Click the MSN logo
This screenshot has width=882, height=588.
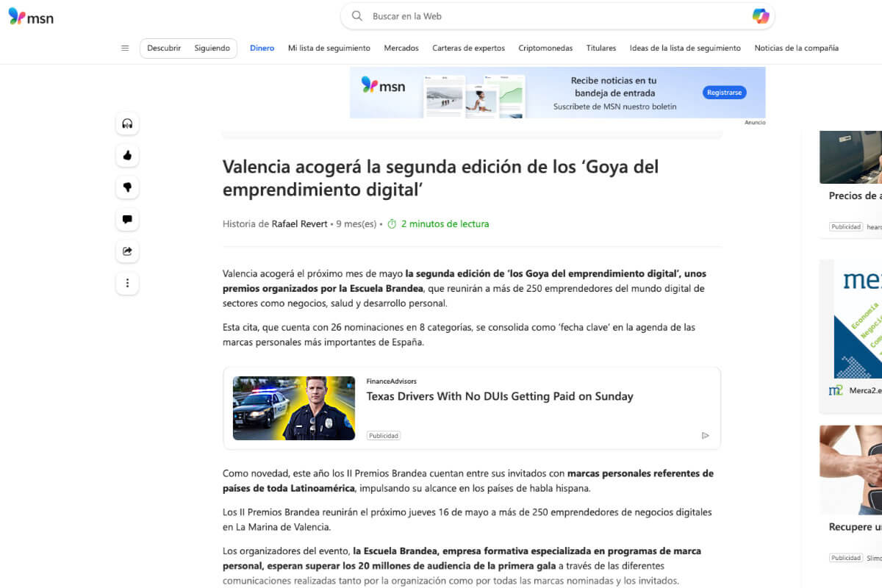pyautogui.click(x=30, y=16)
